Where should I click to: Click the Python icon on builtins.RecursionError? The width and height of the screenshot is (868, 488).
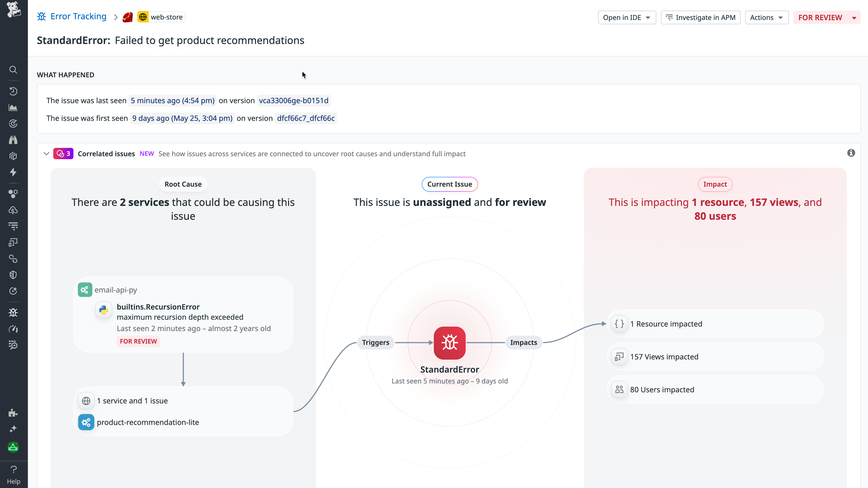[x=103, y=310]
